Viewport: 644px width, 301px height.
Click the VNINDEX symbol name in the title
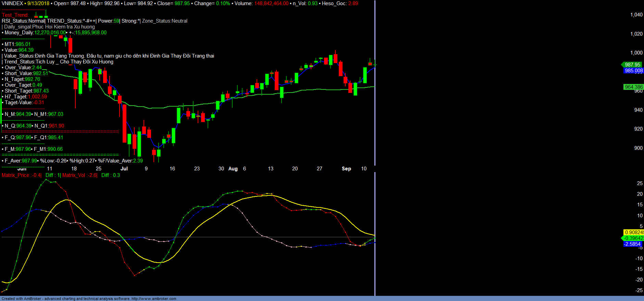tap(12, 3)
